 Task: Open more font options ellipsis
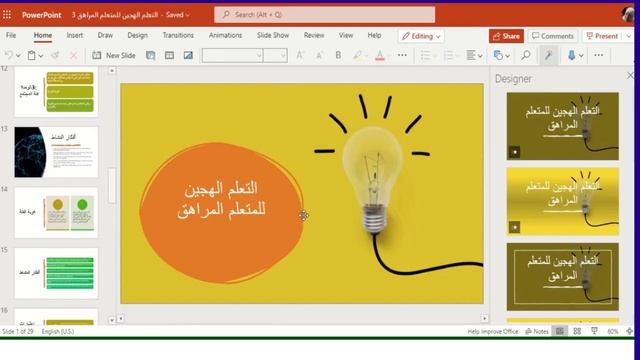[x=402, y=55]
